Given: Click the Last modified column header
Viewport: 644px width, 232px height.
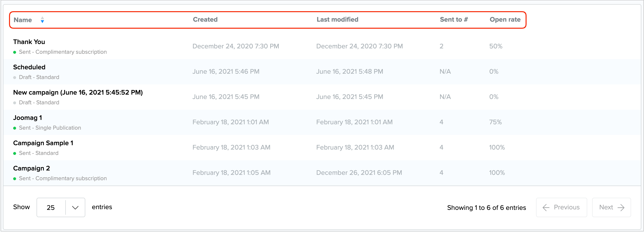Looking at the screenshot, I should [x=337, y=19].
